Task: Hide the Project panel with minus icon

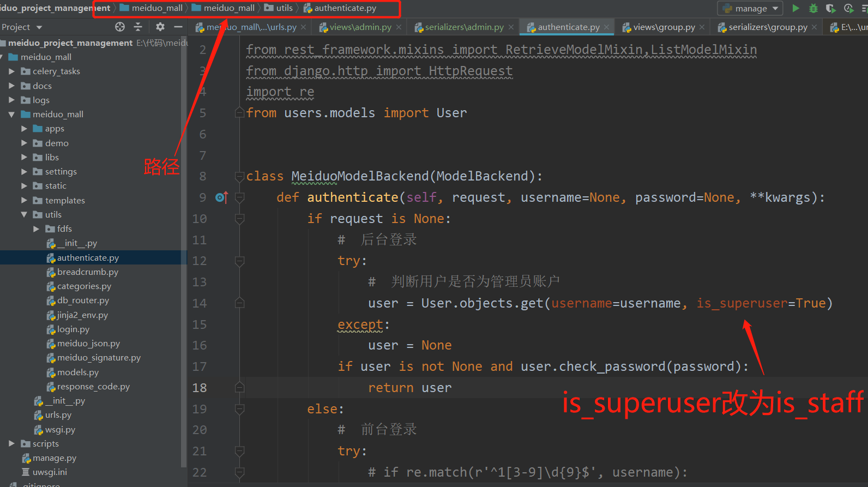Action: coord(178,27)
